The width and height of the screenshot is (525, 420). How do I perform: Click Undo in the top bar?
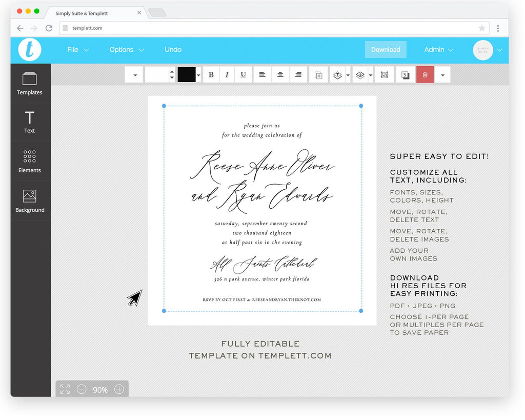point(173,50)
